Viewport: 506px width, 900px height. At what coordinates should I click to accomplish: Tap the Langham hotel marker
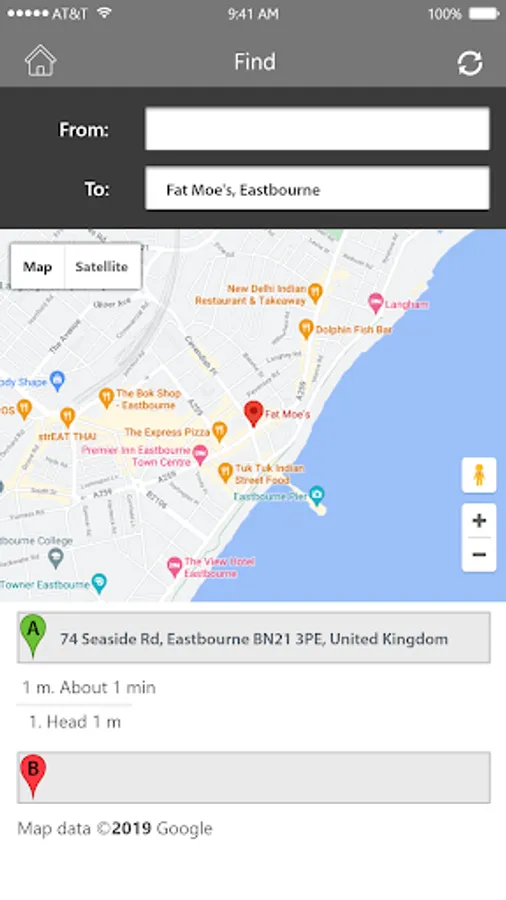(x=375, y=304)
